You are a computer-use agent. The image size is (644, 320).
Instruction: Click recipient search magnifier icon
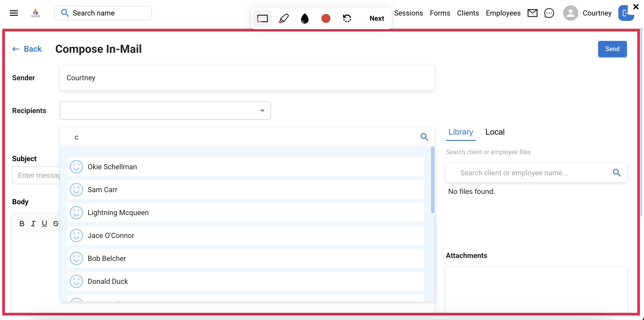tap(424, 137)
